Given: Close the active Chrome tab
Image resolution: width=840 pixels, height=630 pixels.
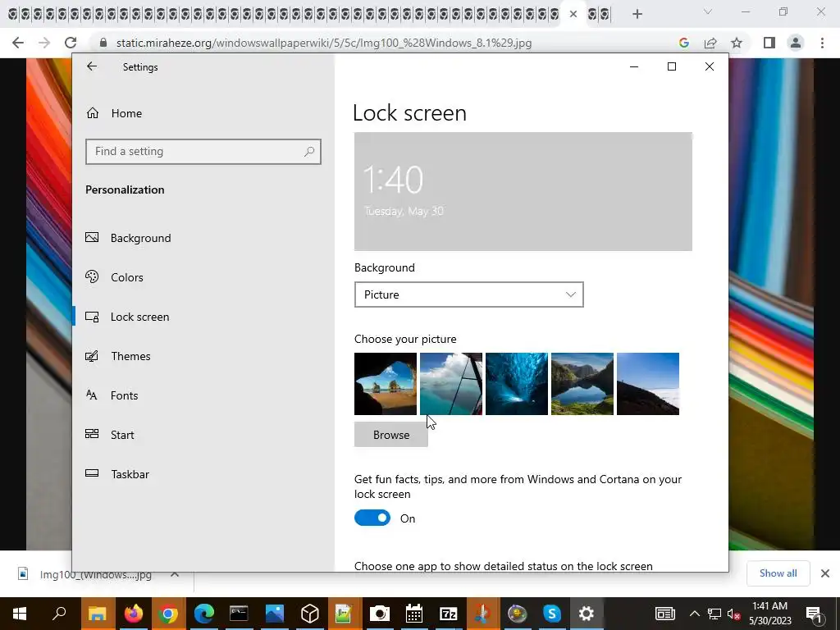Looking at the screenshot, I should [573, 14].
